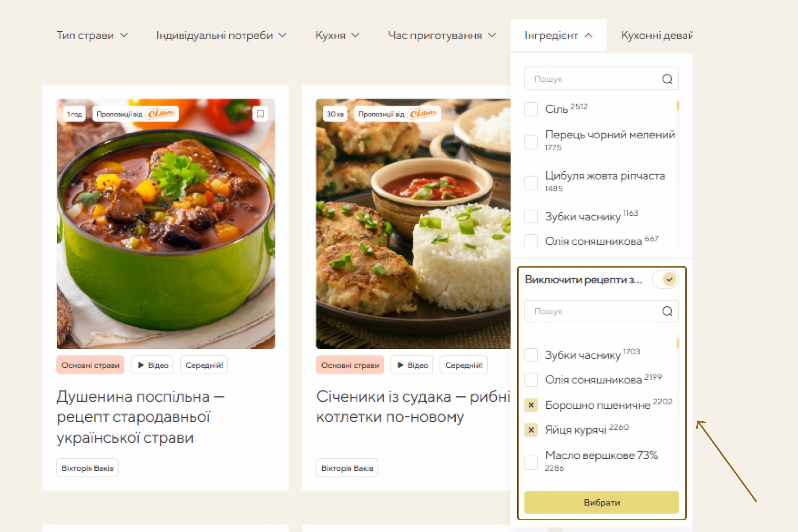Collapse the Інгредієнт filter tab
The height and width of the screenshot is (532, 798).
[558, 35]
